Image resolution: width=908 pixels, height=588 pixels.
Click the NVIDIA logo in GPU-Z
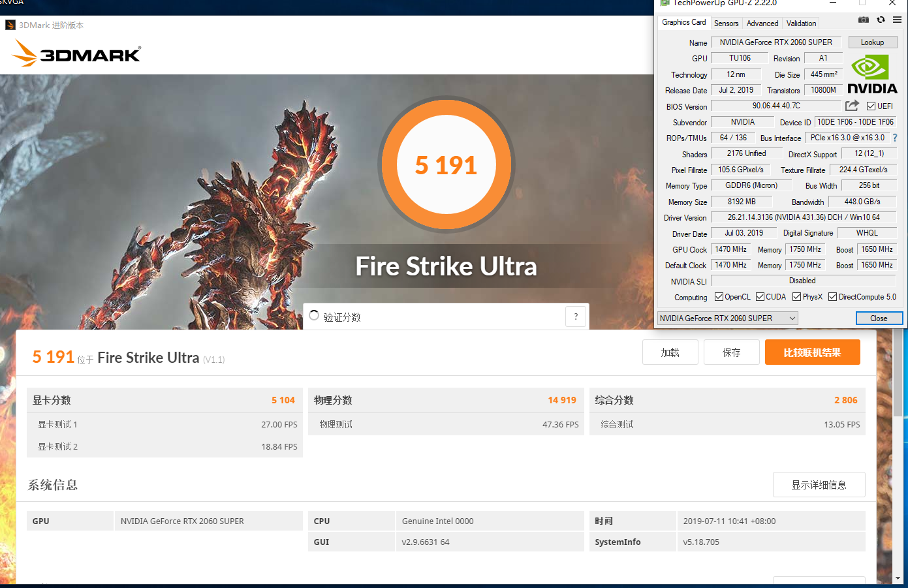click(872, 74)
